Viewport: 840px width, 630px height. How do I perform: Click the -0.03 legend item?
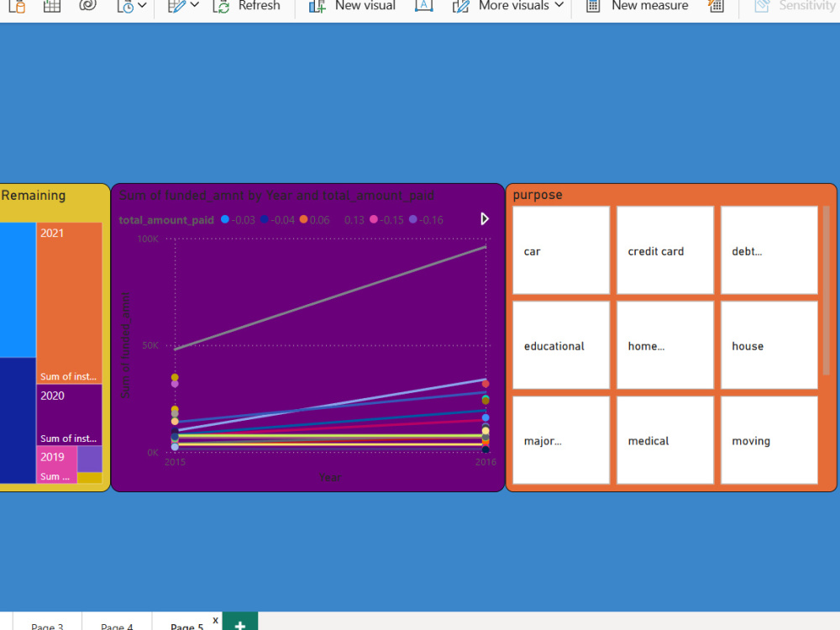(x=238, y=220)
